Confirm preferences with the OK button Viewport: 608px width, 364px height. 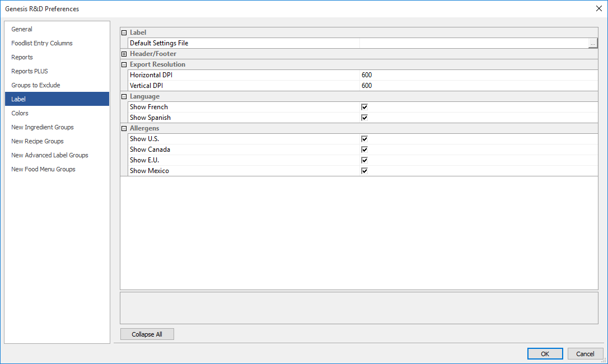[x=545, y=353]
